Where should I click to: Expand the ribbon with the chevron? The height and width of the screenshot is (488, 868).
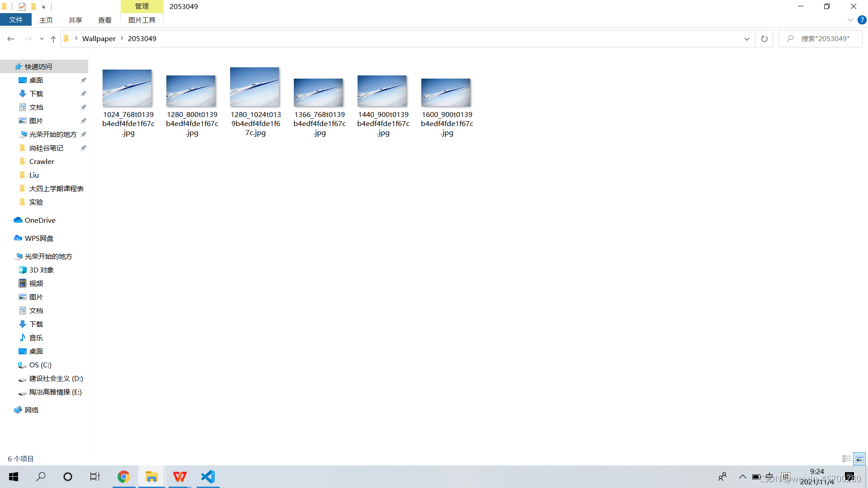coord(850,20)
